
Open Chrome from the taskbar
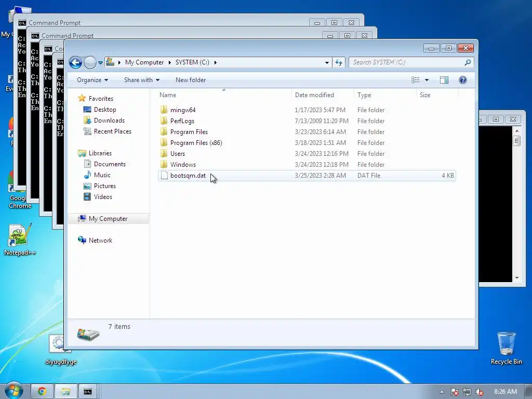pyautogui.click(x=42, y=392)
